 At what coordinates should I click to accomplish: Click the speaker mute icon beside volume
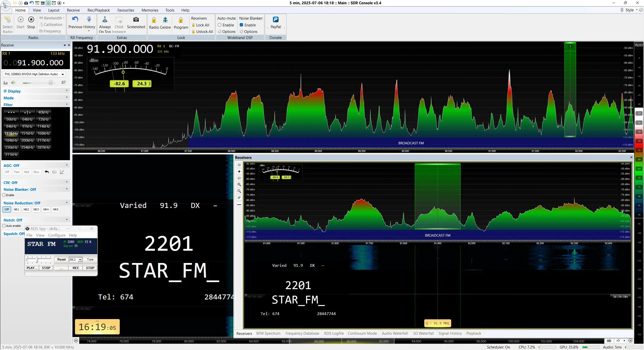13,83
